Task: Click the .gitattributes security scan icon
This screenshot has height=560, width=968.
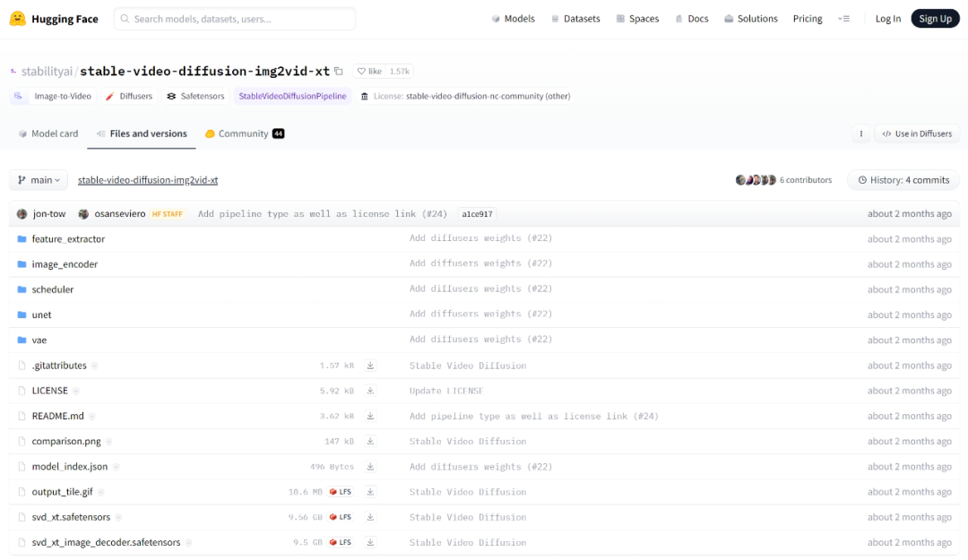Action: click(94, 366)
